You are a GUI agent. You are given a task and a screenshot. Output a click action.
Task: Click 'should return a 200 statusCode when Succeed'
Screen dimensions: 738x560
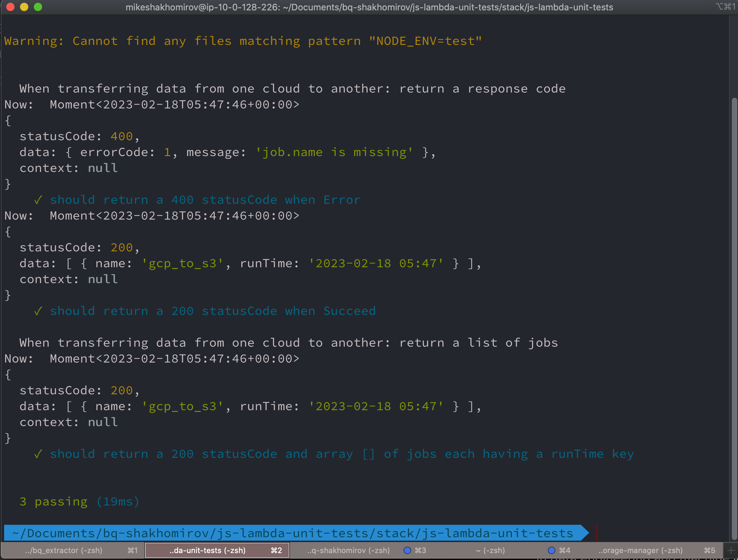coord(213,311)
